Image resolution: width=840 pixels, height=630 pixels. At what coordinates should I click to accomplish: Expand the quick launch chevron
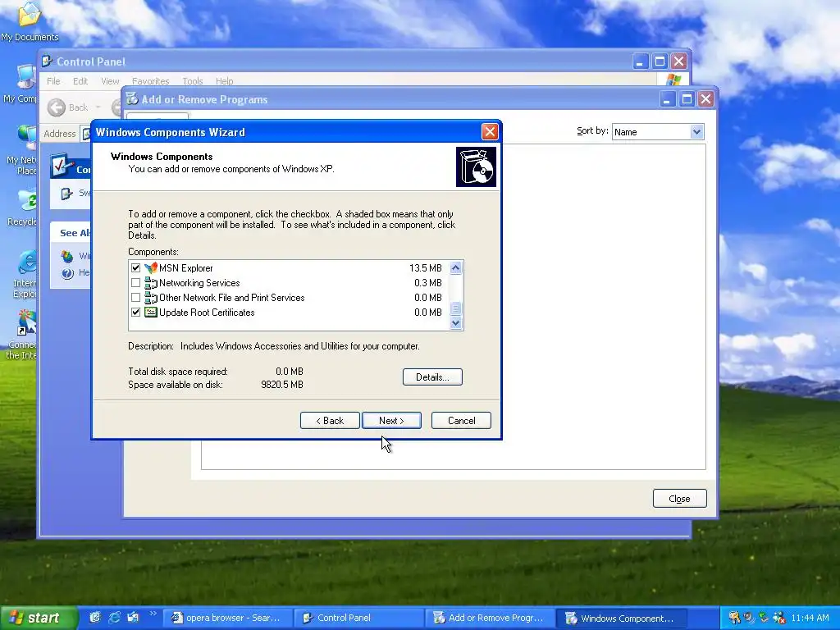(153, 614)
